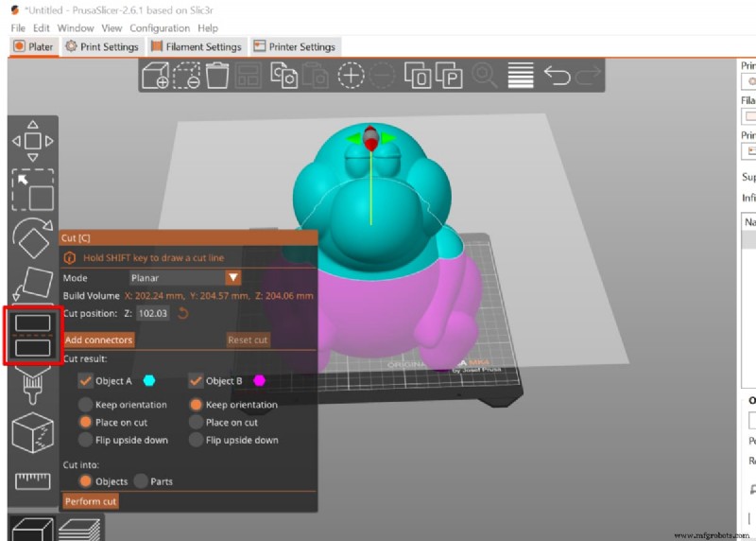The height and width of the screenshot is (541, 756).
Task: Select Flip upside down for Object A
Action: click(85, 440)
